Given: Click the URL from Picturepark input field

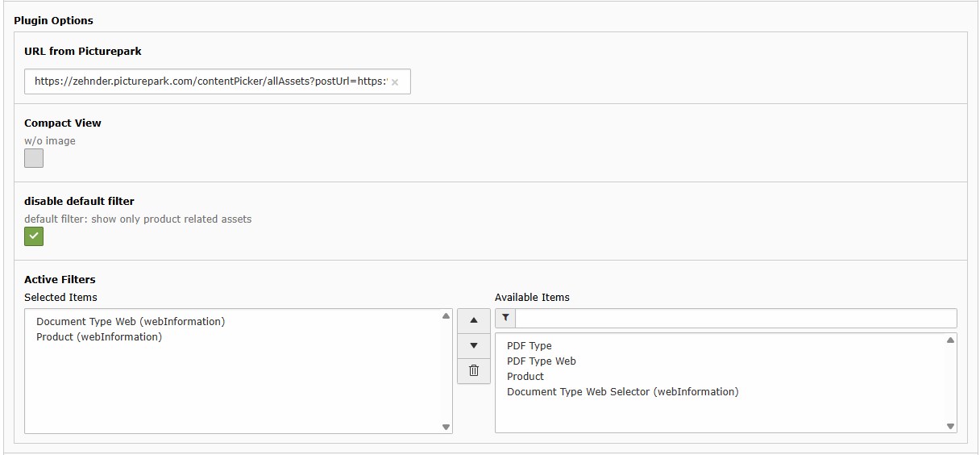Looking at the screenshot, I should (210, 81).
